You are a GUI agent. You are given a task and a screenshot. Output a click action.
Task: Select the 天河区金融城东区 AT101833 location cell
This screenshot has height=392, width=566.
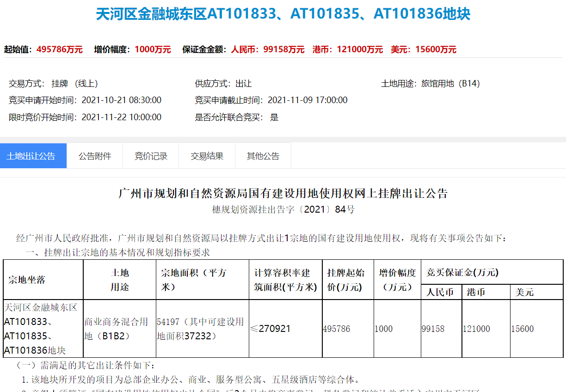tap(43, 329)
